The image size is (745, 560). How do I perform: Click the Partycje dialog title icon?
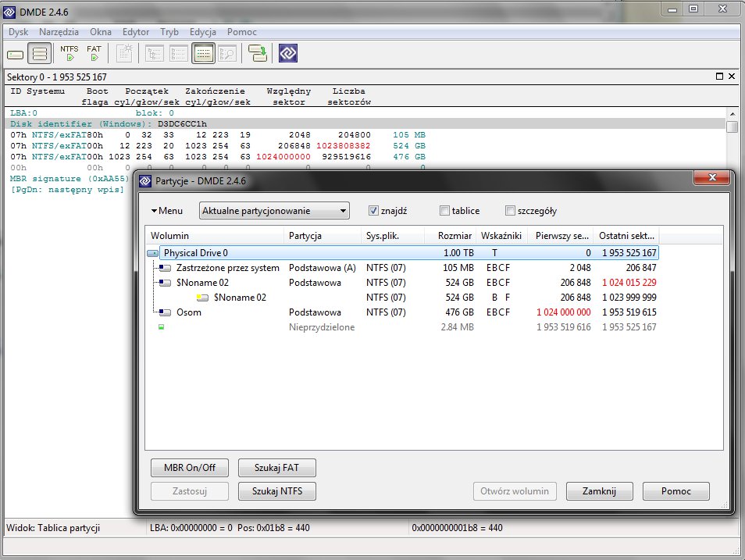tap(145, 181)
